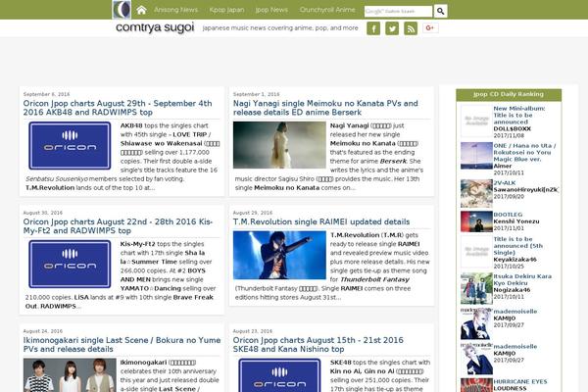
Task: Open HURRICANE EYES LOUDNESS ranking link
Action: coord(520,381)
